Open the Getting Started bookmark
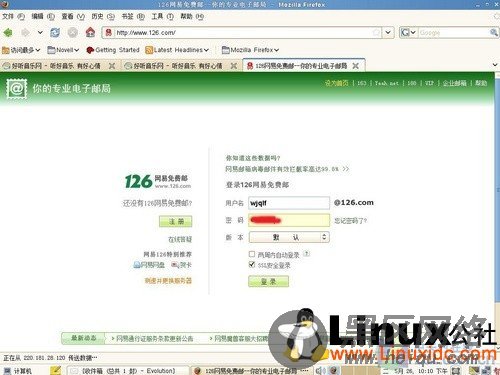 pos(113,50)
